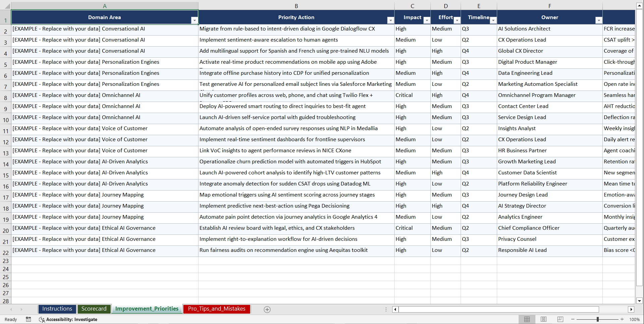Click the macro recording icon in status bar

pyautogui.click(x=28, y=319)
